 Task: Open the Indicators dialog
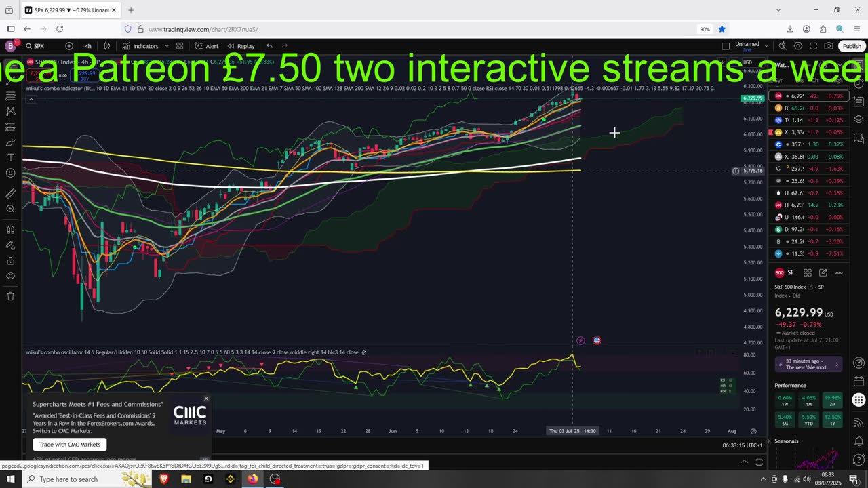[140, 46]
